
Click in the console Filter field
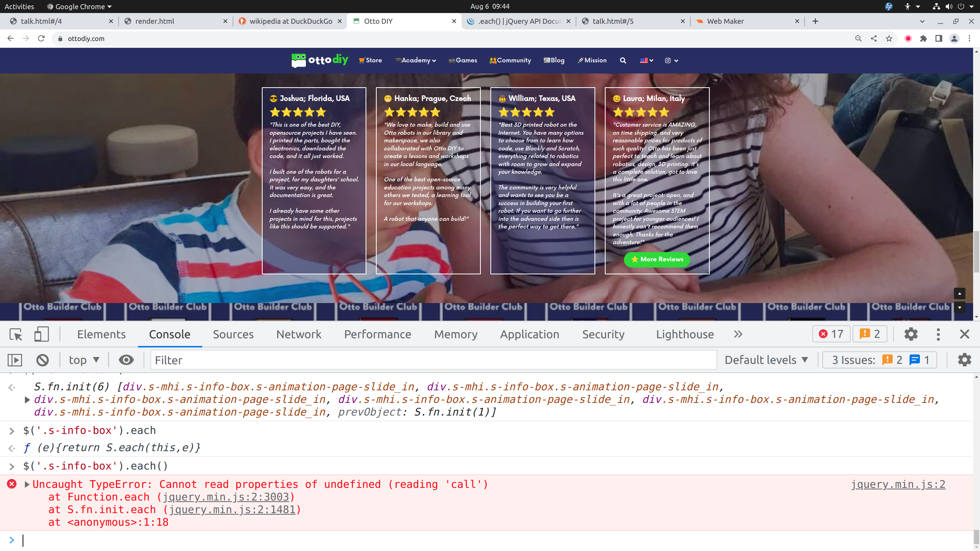pos(433,360)
